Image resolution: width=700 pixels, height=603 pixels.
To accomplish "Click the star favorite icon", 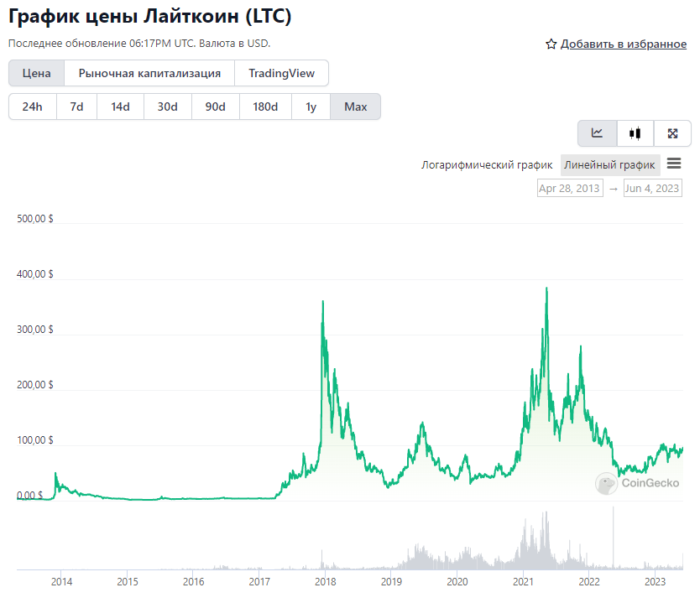I will click(x=551, y=44).
